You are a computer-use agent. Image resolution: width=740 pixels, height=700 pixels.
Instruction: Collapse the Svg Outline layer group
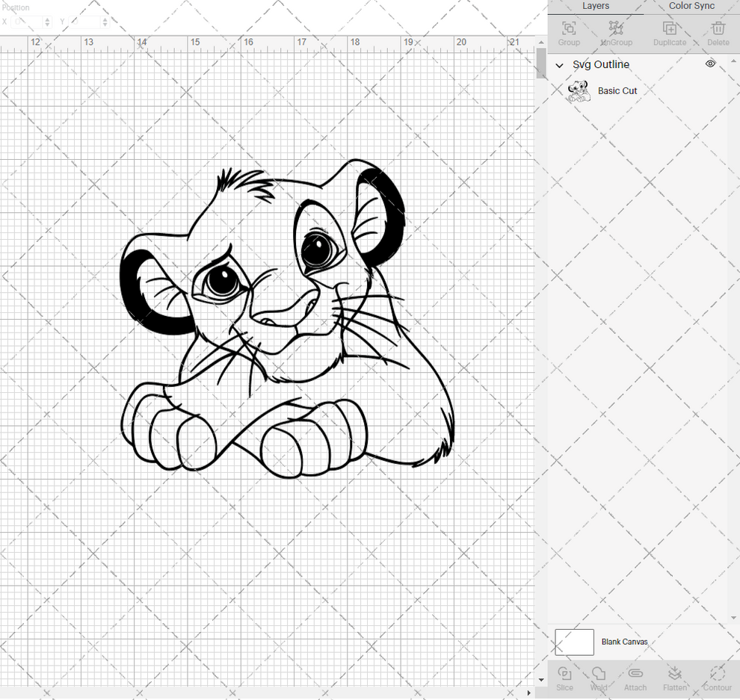coord(559,65)
